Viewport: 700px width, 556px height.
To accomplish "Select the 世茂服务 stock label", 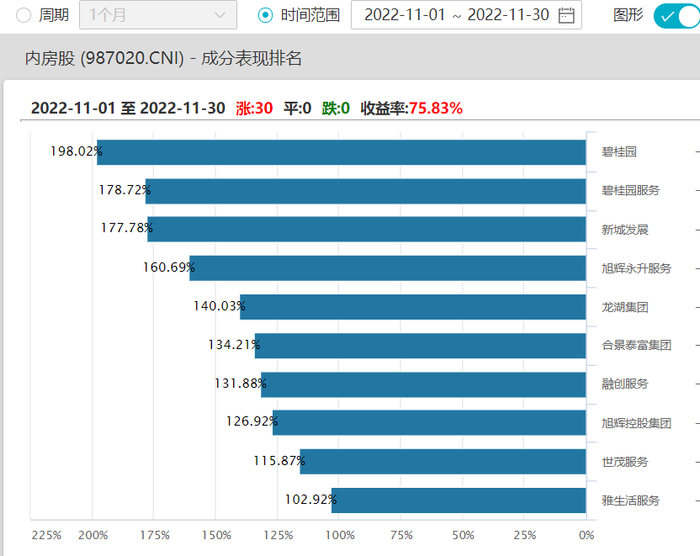I will coord(625,462).
